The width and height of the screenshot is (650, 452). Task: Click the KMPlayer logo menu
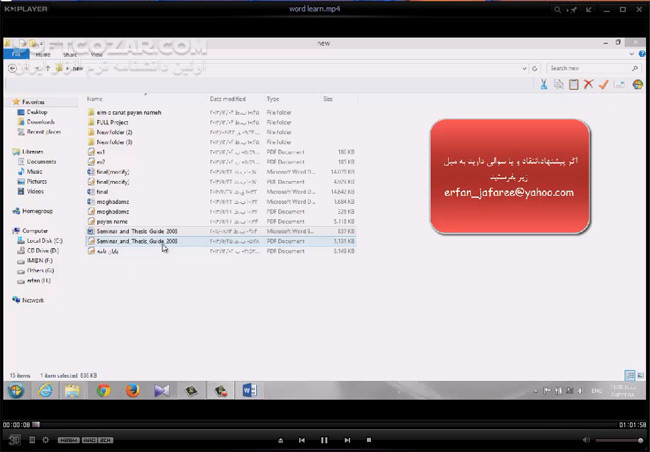(x=26, y=9)
